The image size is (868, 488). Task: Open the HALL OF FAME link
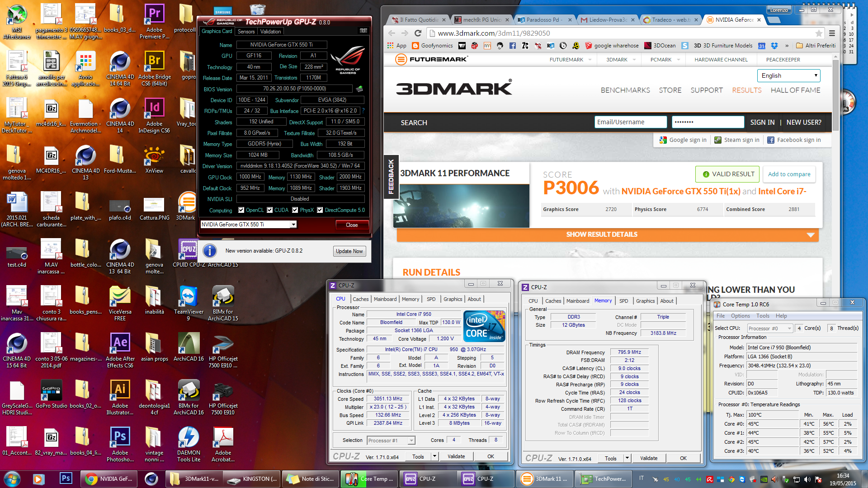click(795, 90)
